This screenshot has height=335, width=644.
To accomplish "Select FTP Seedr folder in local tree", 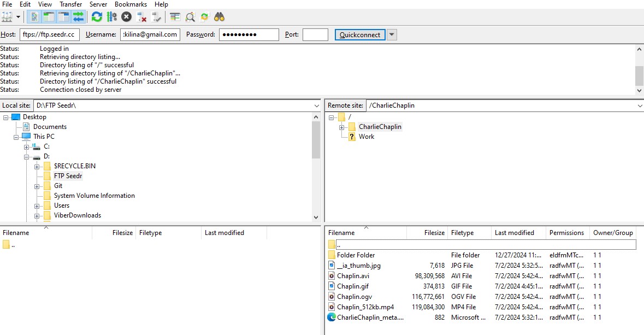I will 68,176.
